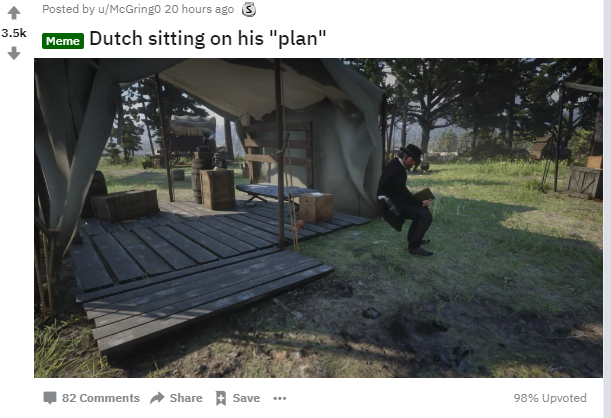Click the share arrow icon
This screenshot has width=611, height=418.
coord(157,398)
